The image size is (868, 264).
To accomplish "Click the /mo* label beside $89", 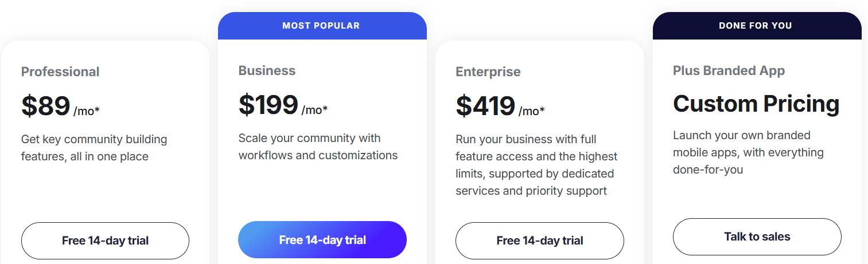I will (x=87, y=111).
